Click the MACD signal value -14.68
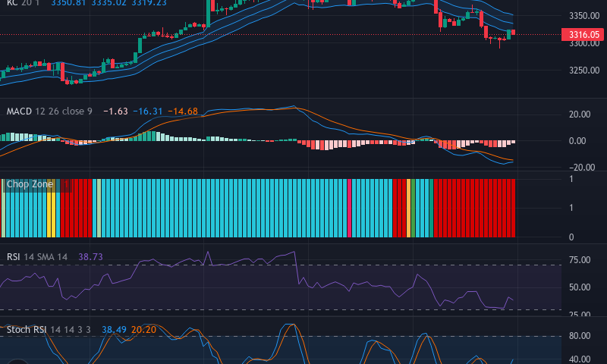This screenshot has height=364, width=607. 183,111
